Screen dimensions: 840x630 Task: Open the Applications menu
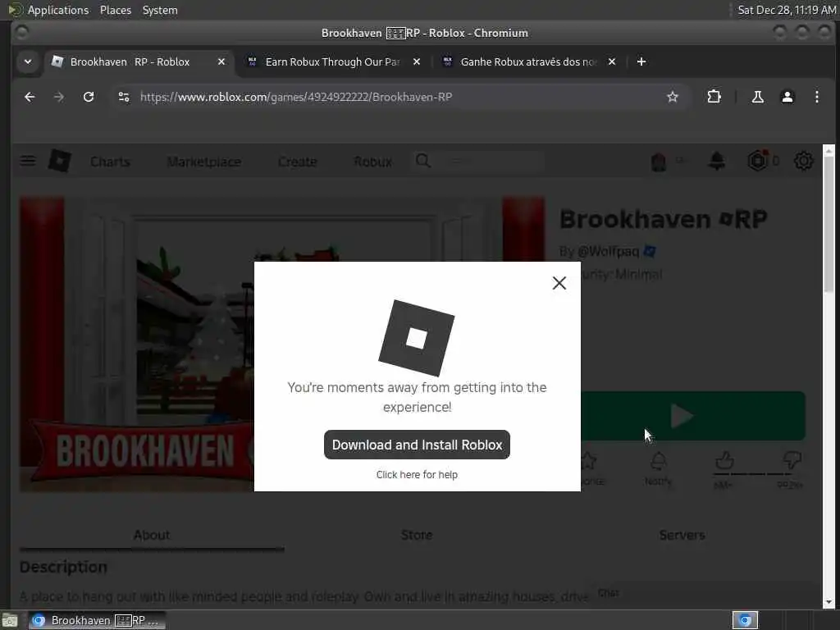tap(58, 10)
